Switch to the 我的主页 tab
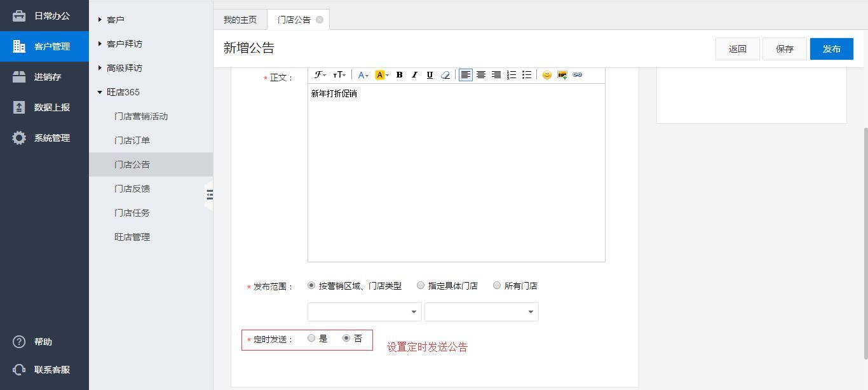The image size is (868, 390). [240, 20]
